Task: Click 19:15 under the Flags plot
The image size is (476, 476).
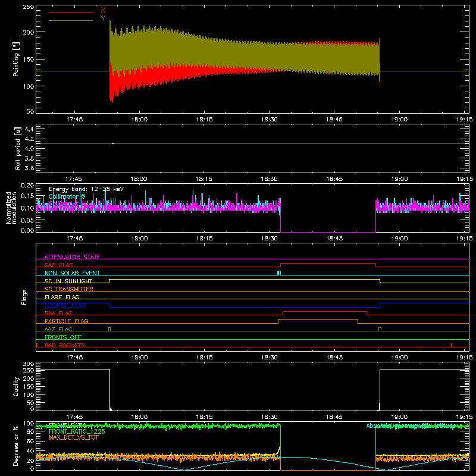Action: [464, 358]
